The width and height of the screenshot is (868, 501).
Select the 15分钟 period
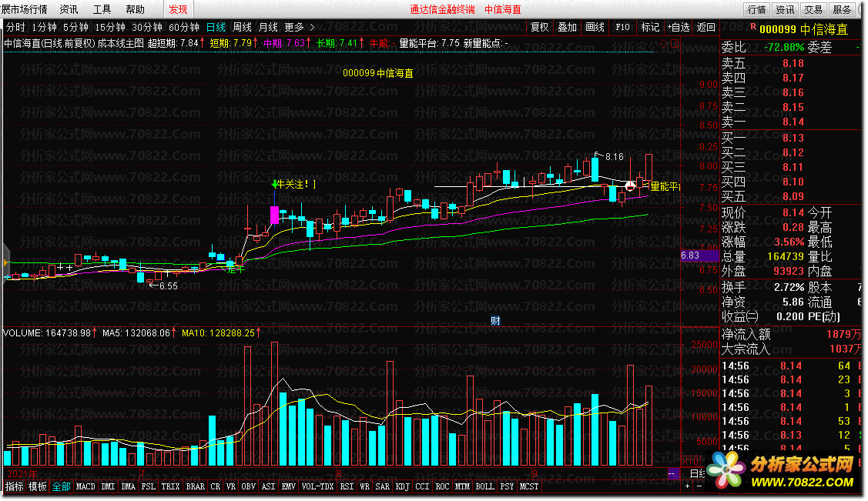pos(110,27)
